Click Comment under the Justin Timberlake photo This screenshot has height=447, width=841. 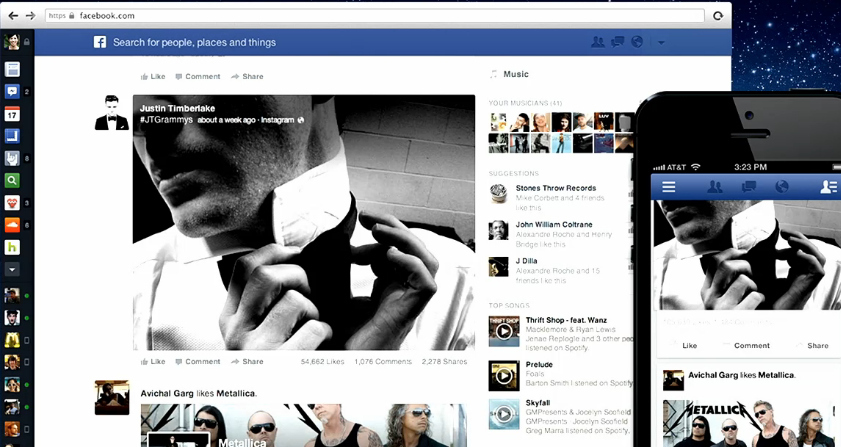click(197, 361)
